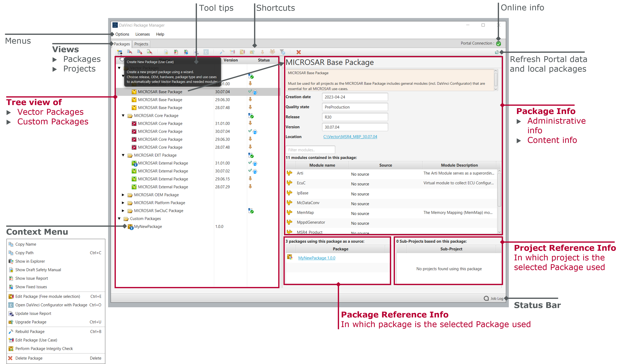The width and height of the screenshot is (622, 364).
Task: Collapse the Custom Packages tree node
Action: coord(119,219)
